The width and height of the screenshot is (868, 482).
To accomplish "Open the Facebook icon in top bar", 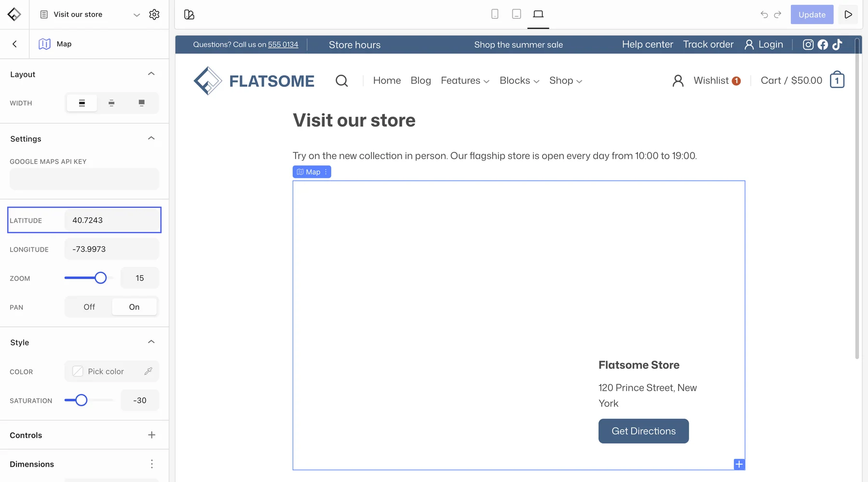I will point(823,44).
